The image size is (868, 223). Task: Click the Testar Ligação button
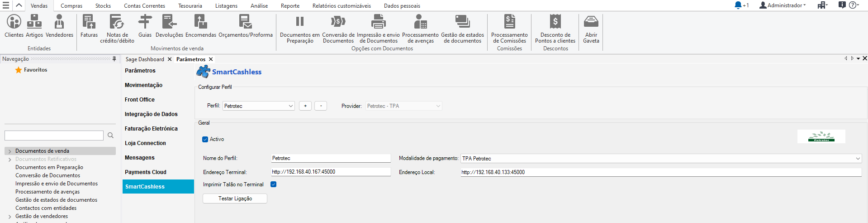coord(235,199)
